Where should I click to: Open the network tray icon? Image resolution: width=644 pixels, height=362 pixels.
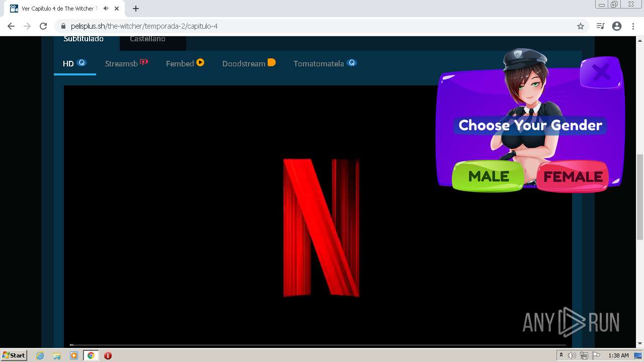[x=584, y=355]
